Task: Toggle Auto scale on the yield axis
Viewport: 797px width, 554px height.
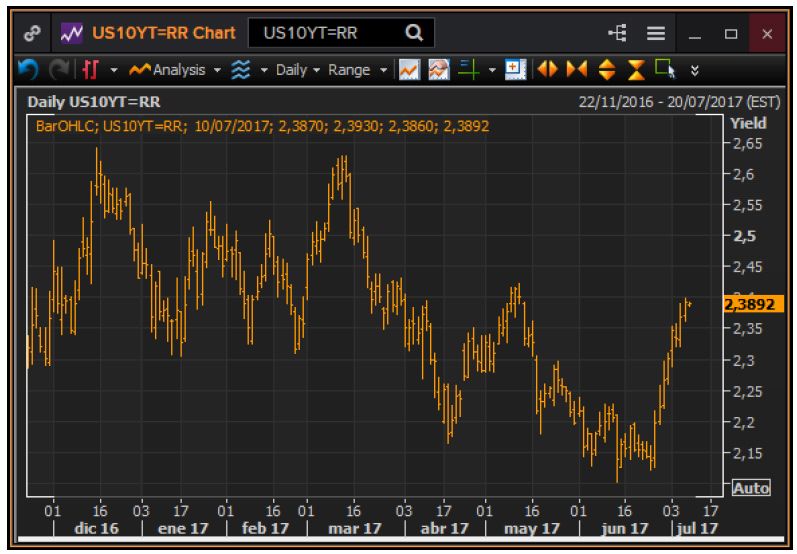Action: (x=750, y=488)
